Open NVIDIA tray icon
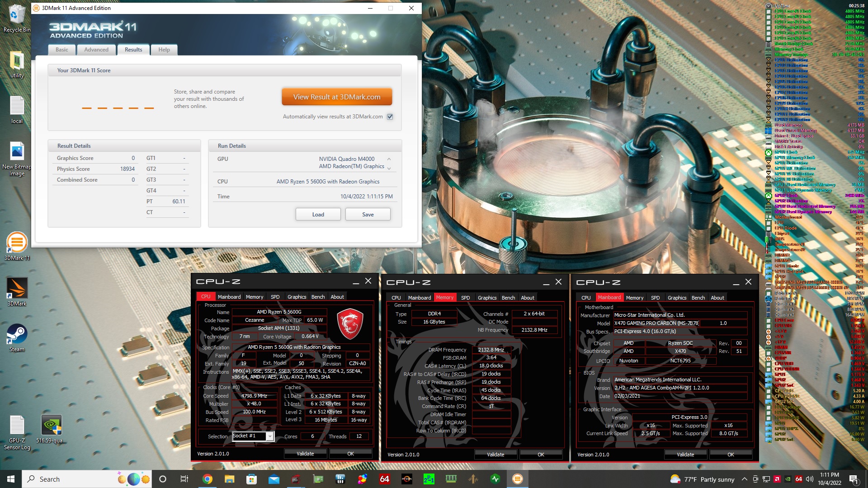868x488 pixels. (x=788, y=479)
